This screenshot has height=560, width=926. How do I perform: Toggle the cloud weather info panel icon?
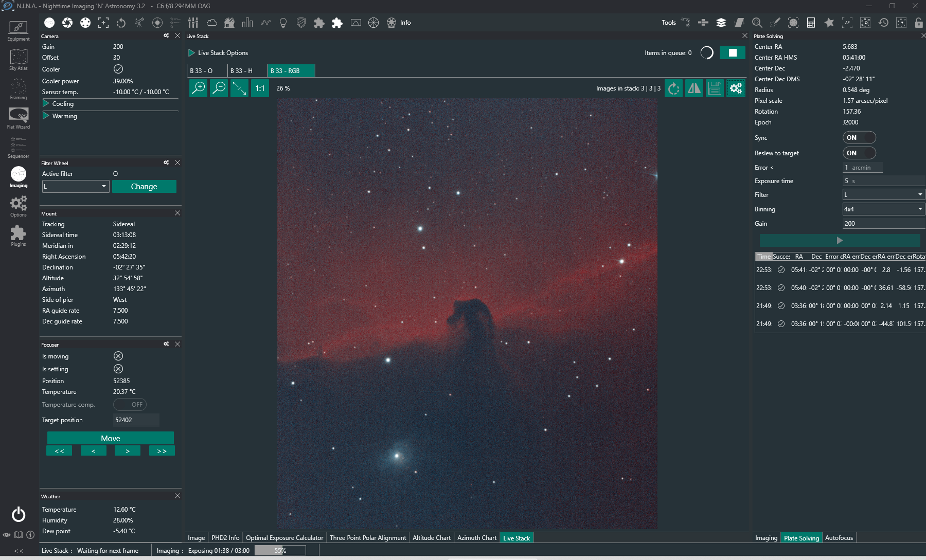211,23
